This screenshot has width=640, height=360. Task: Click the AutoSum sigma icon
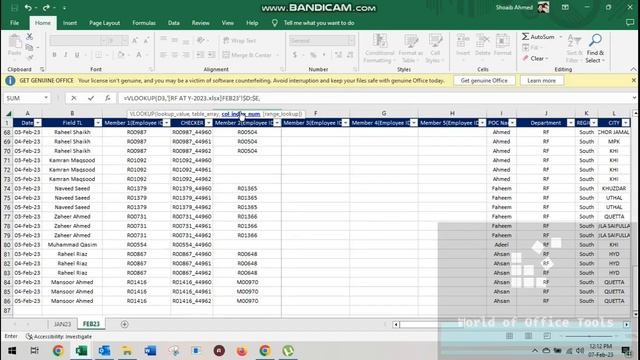click(x=525, y=37)
